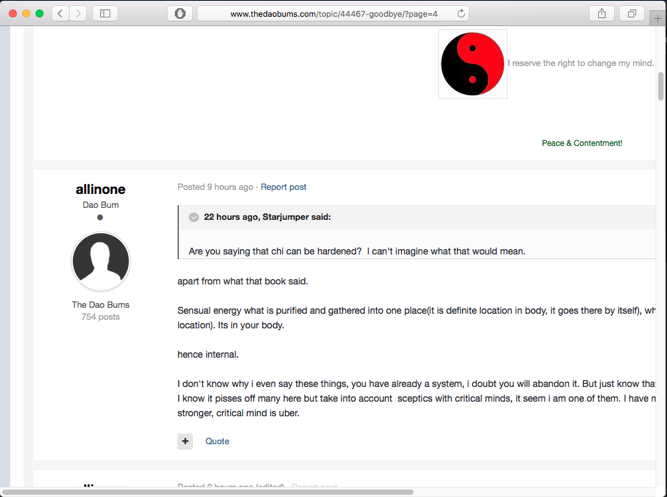Open the 'Posted 9 hours ago' timestamp
The height and width of the screenshot is (497, 667).
click(x=215, y=187)
